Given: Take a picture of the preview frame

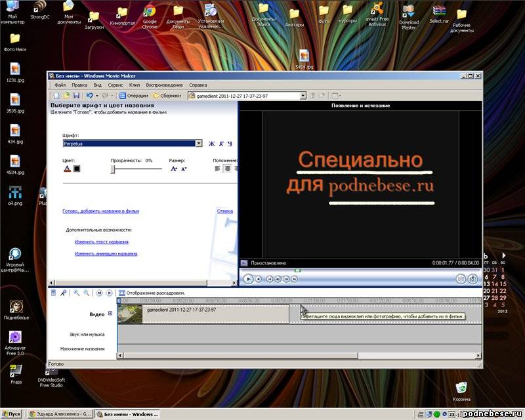Looking at the screenshot, I should point(472,279).
